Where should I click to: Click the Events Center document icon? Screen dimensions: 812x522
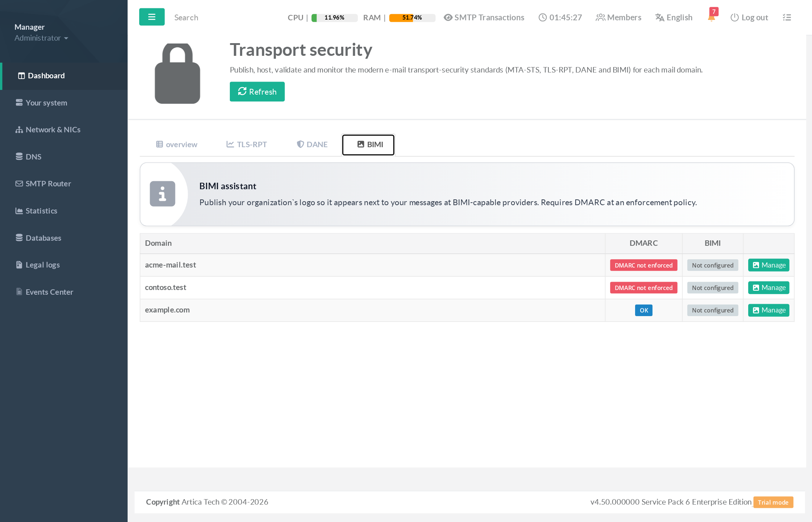click(19, 292)
